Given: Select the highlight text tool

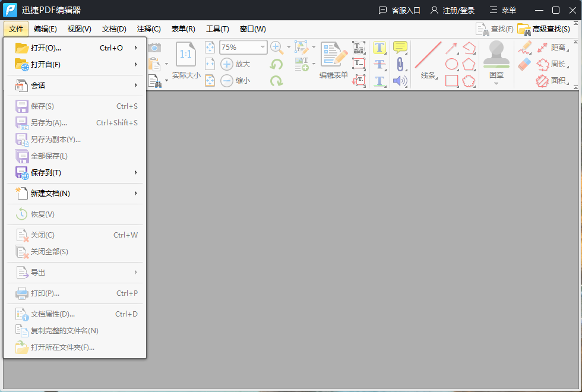Looking at the screenshot, I should (379, 48).
